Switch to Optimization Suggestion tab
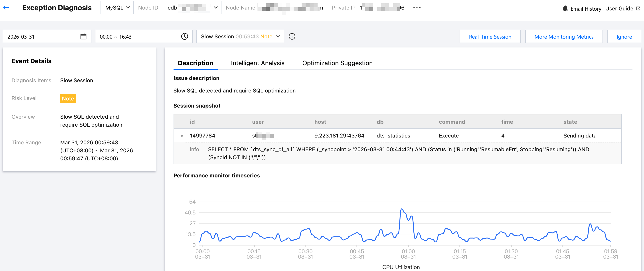The image size is (644, 271). click(x=337, y=63)
